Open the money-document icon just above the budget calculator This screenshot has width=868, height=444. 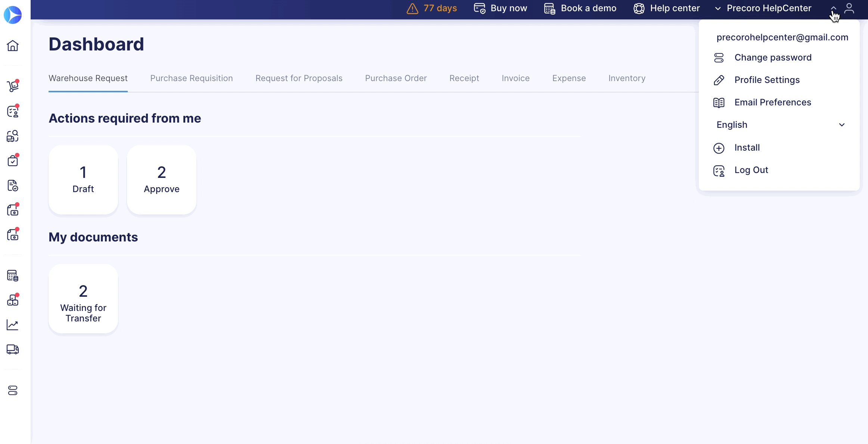pyautogui.click(x=13, y=235)
